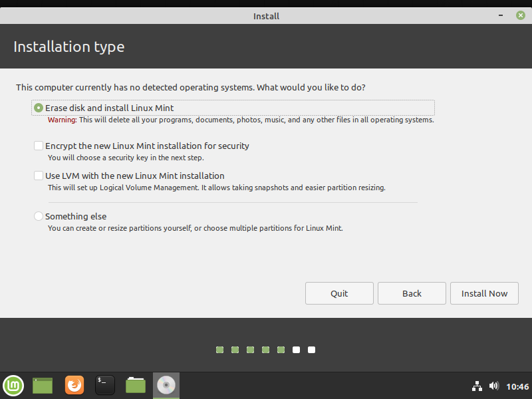This screenshot has width=532, height=399.
Task: Click the volume speaker tray icon
Action: (494, 386)
